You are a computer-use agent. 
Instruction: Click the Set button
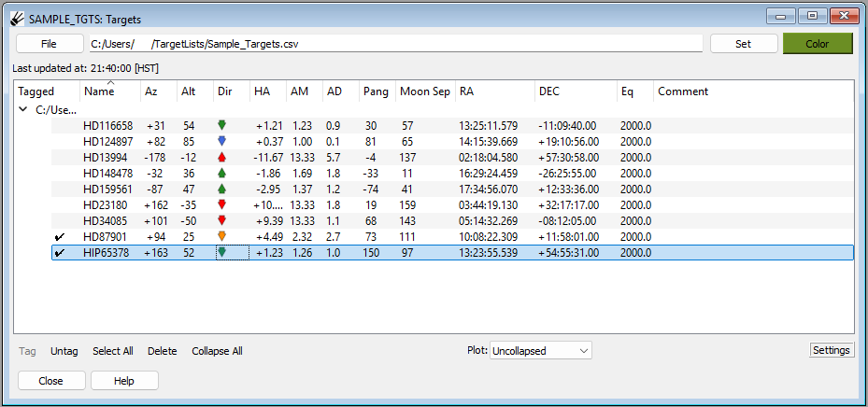pyautogui.click(x=744, y=44)
